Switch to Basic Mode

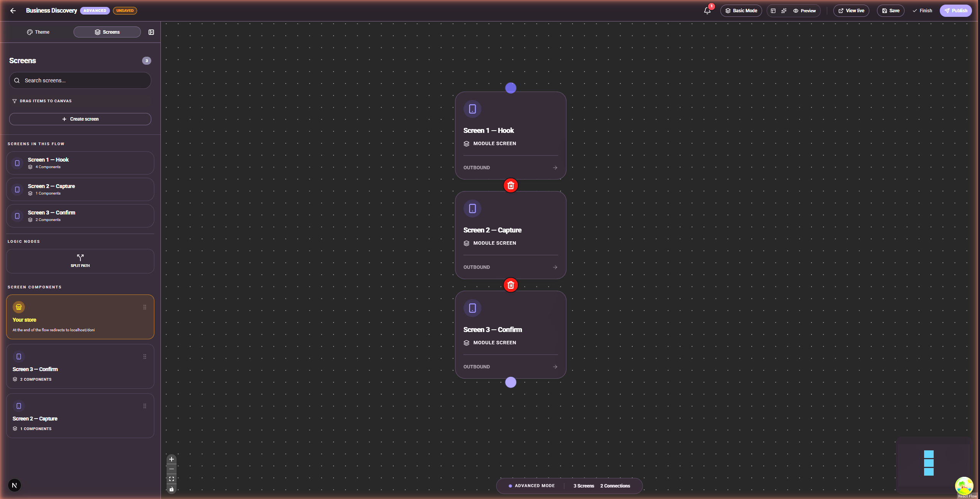[741, 11]
